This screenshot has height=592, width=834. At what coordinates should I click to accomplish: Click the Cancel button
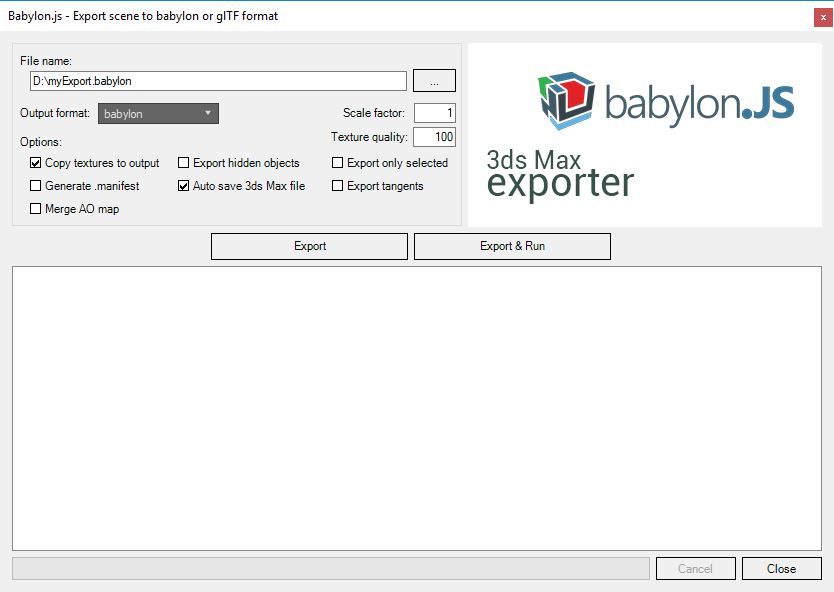(696, 569)
